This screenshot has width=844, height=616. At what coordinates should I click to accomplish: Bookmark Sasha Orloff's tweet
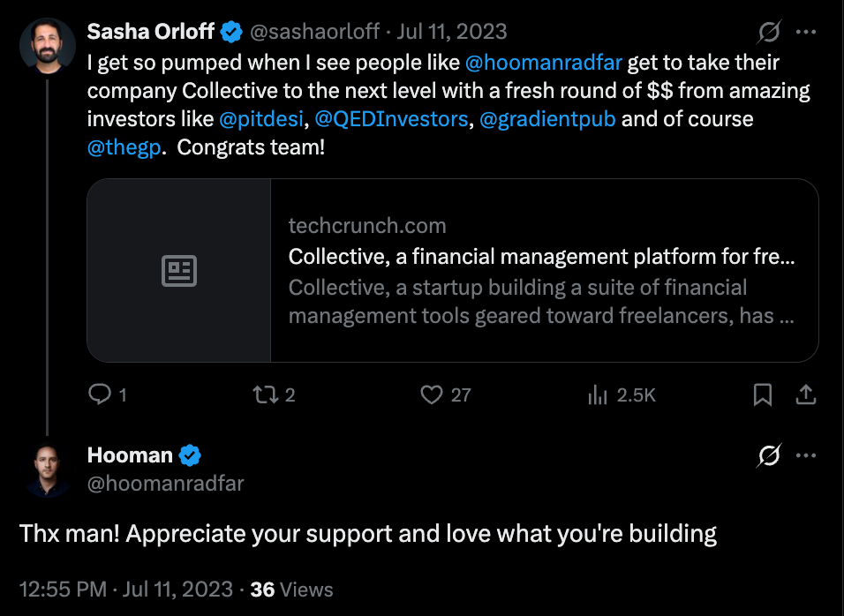[x=763, y=394]
